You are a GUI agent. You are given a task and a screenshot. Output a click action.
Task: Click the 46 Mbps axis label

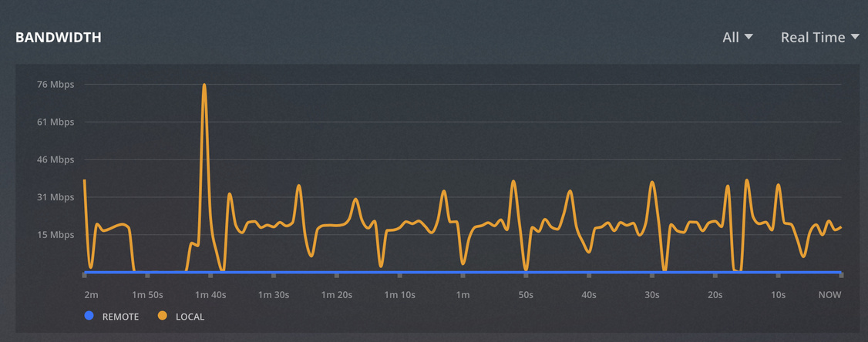coord(55,159)
